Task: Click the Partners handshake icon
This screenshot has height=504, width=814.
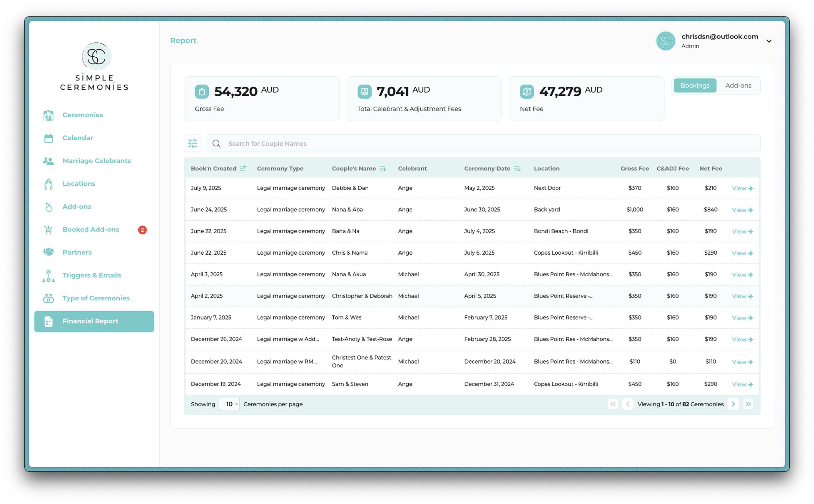Action: tap(49, 253)
